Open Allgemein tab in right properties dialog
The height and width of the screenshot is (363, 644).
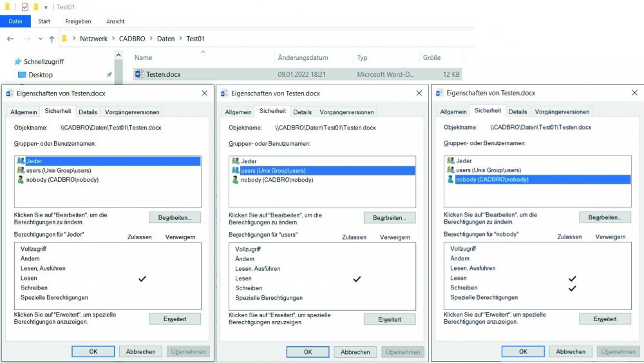(x=453, y=112)
